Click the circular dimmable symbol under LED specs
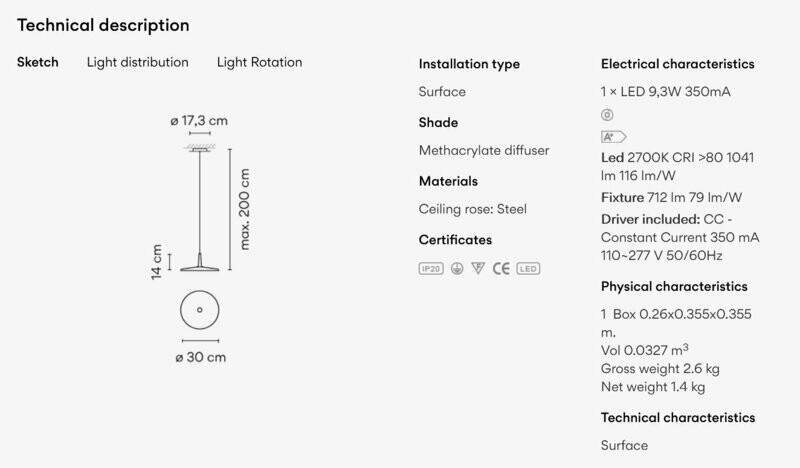The height and width of the screenshot is (468, 800). [607, 115]
